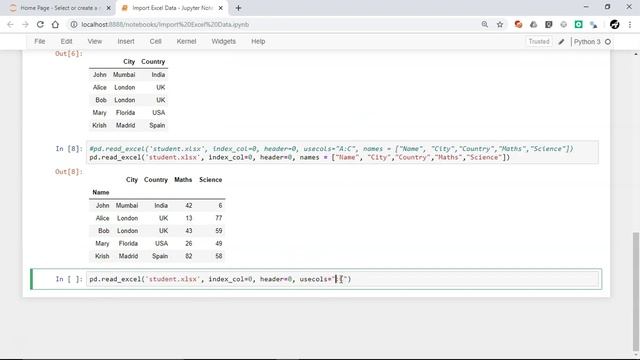
Task: Click Bob's Science value 59
Action: coord(219,231)
